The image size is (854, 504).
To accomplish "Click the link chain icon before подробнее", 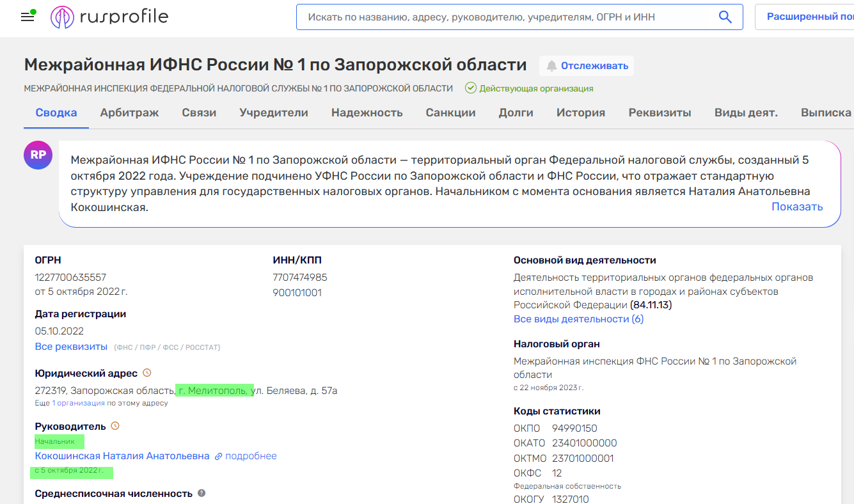I will pyautogui.click(x=220, y=455).
